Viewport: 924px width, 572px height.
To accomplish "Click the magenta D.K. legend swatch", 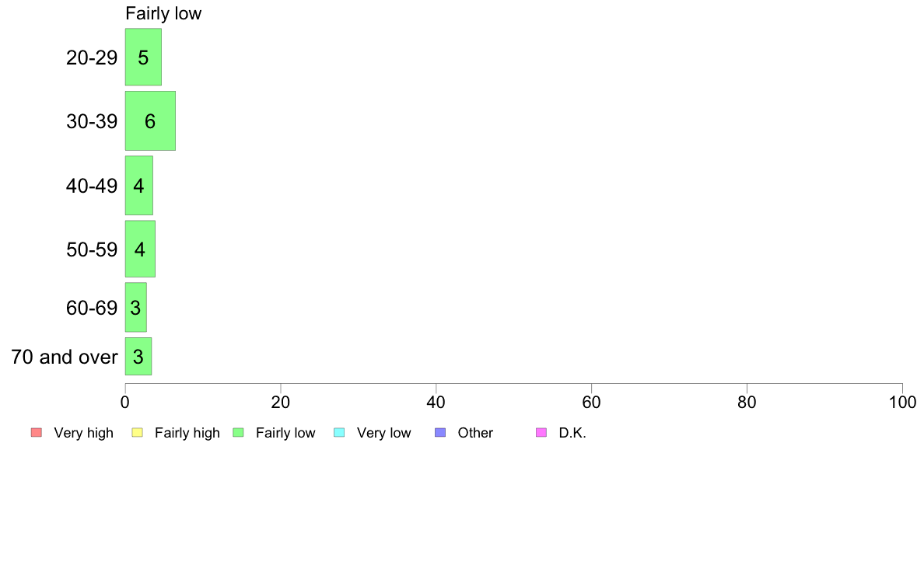I will 541,432.
